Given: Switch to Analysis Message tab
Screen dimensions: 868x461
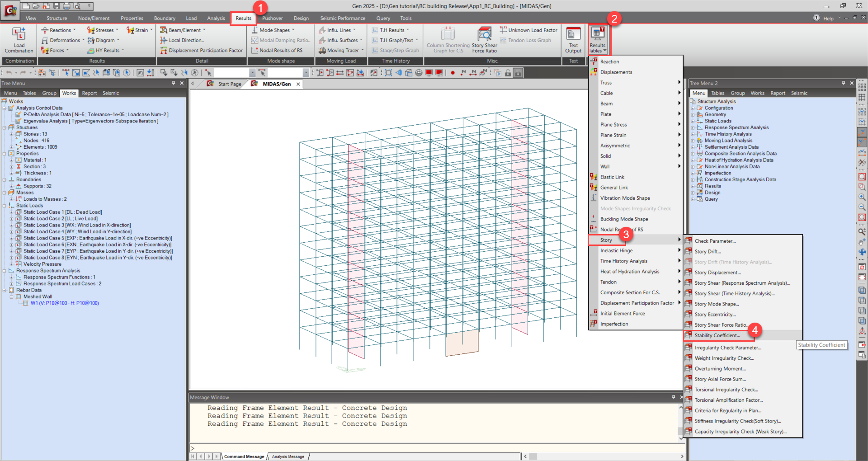Looking at the screenshot, I should point(288,456).
